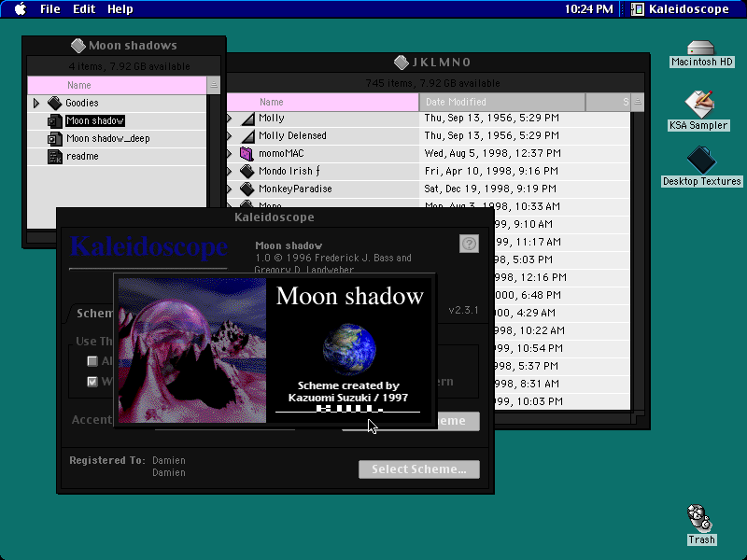The image size is (747, 560).
Task: Click the Name column header in Moon shadows
Action: pyautogui.click(x=117, y=85)
